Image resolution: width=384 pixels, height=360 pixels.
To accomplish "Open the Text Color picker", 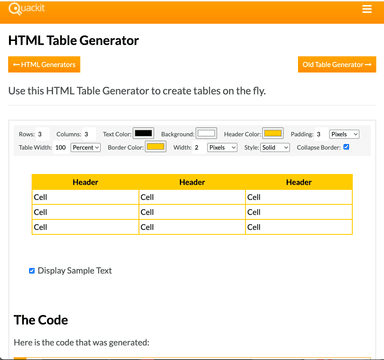I will (x=143, y=133).
